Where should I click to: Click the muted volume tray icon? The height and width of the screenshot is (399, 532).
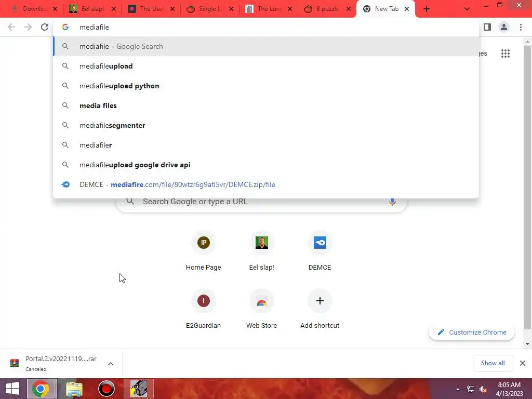[483, 389]
